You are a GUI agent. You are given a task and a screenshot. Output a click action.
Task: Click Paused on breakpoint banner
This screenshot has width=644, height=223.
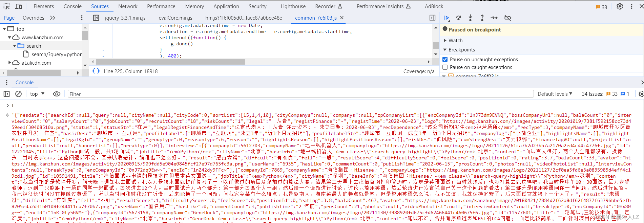(542, 29)
